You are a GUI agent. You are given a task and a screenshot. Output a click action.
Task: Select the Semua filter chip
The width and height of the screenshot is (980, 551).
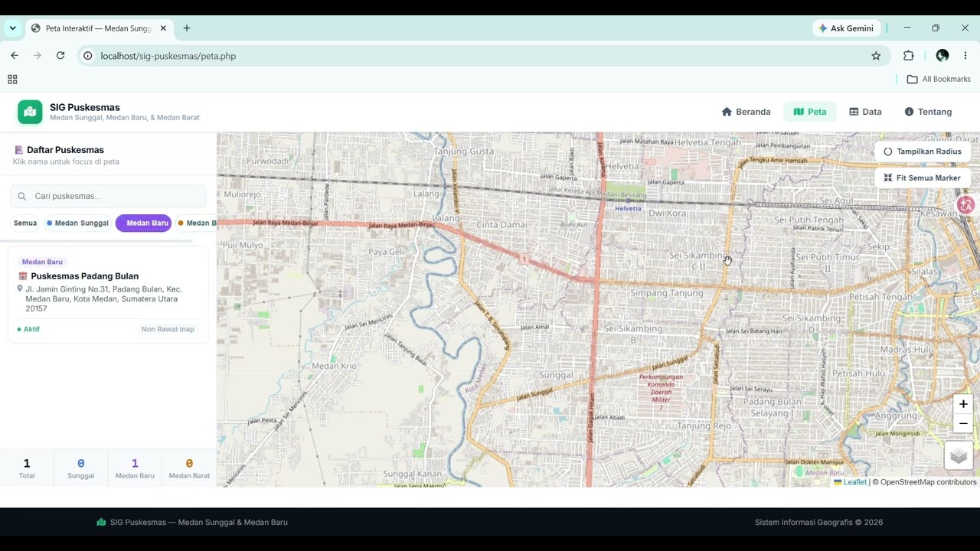tap(25, 223)
